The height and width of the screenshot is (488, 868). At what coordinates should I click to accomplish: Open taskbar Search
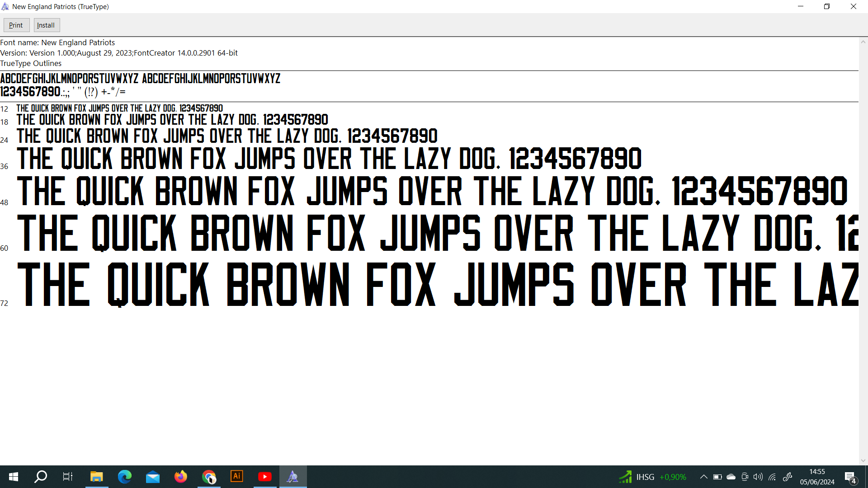[41, 477]
